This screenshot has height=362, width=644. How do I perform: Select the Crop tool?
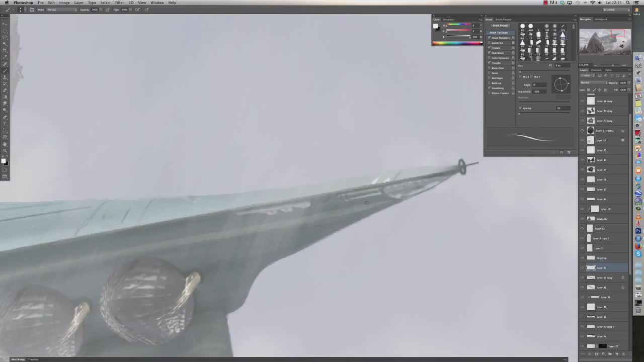(x=5, y=50)
